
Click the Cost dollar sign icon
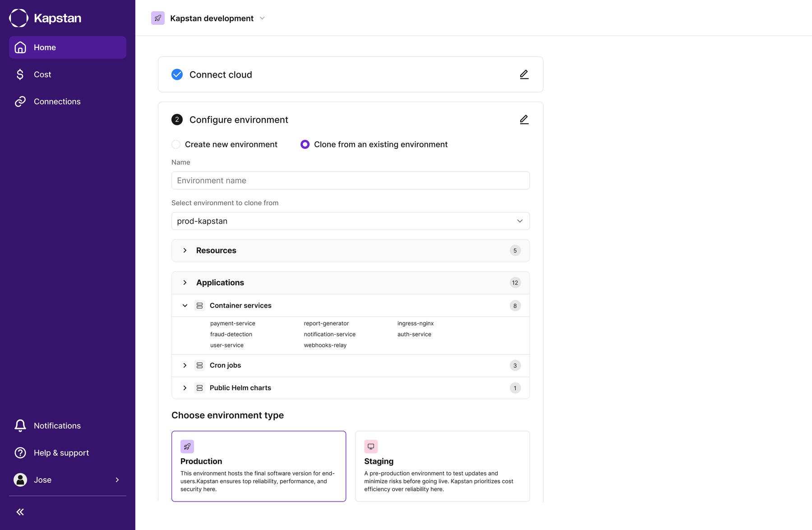click(x=20, y=74)
